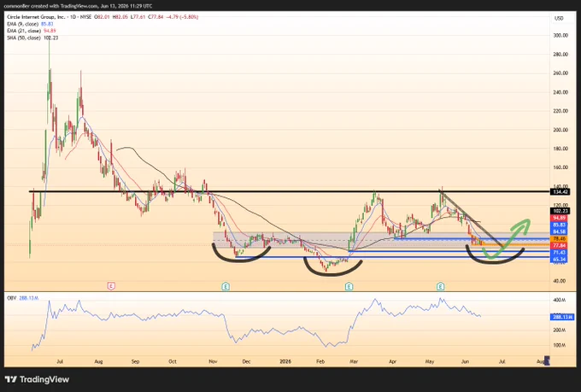Click the Feb label on time axis

coord(320,361)
